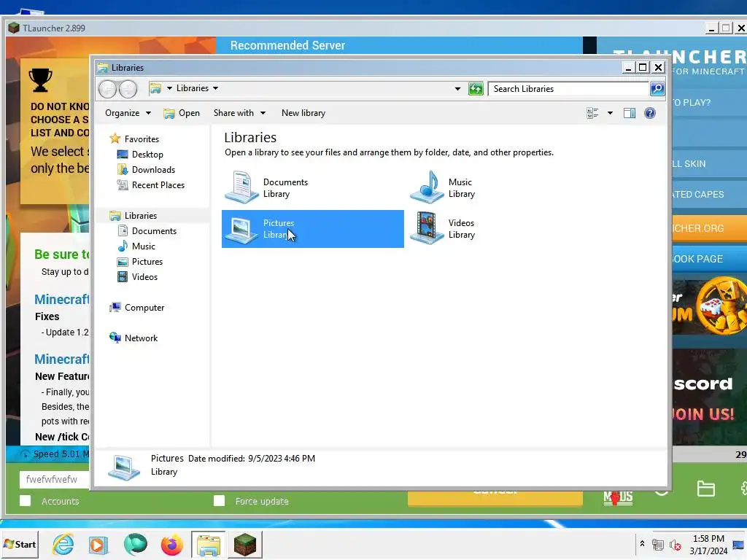Image resolution: width=747 pixels, height=560 pixels.
Task: Open the Videos Library icon
Action: (x=427, y=228)
